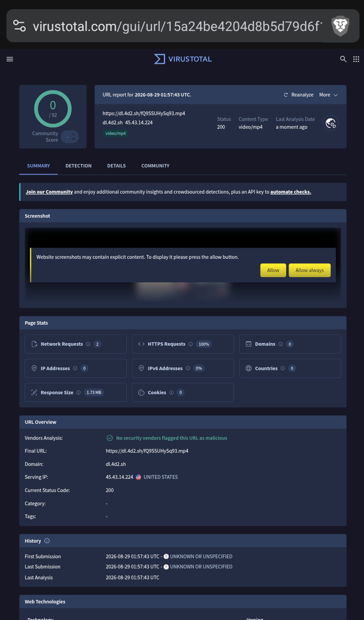The height and width of the screenshot is (620, 364).
Task: Open the search magnifier icon
Action: click(x=343, y=59)
